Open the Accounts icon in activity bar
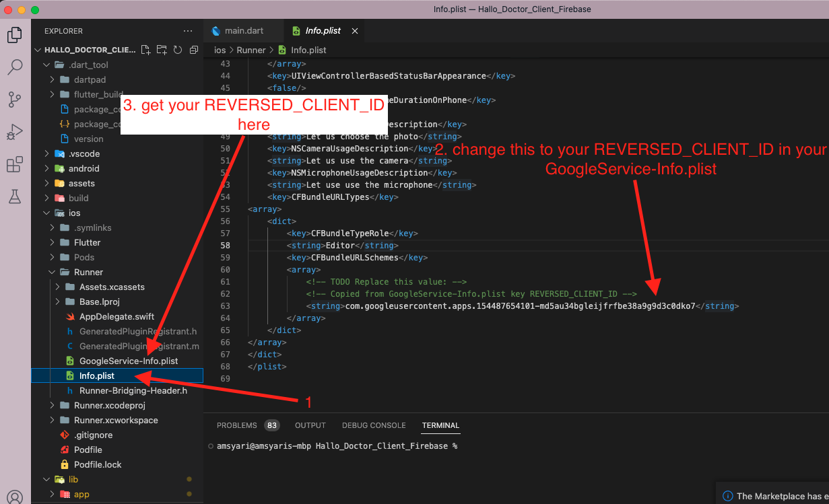 [14, 497]
